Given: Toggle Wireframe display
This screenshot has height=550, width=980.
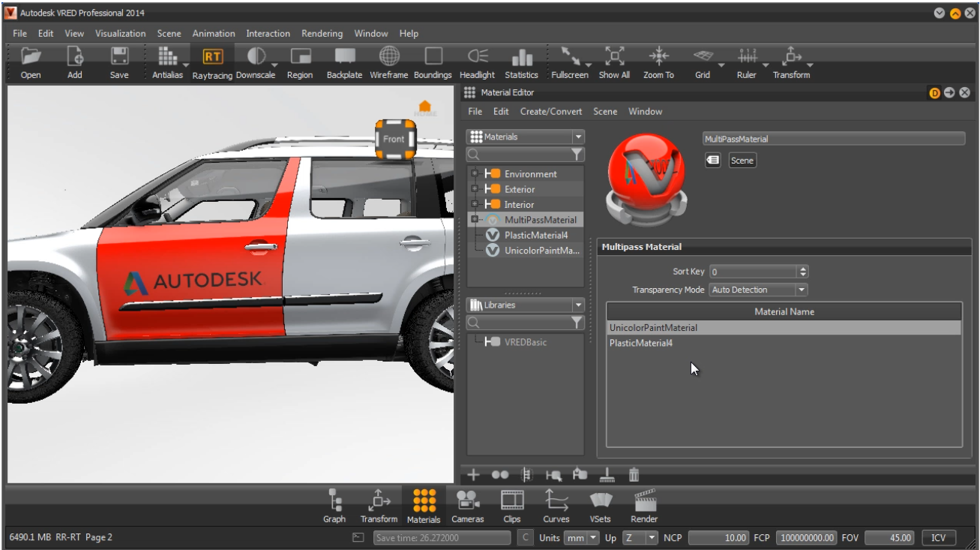Looking at the screenshot, I should (x=389, y=56).
